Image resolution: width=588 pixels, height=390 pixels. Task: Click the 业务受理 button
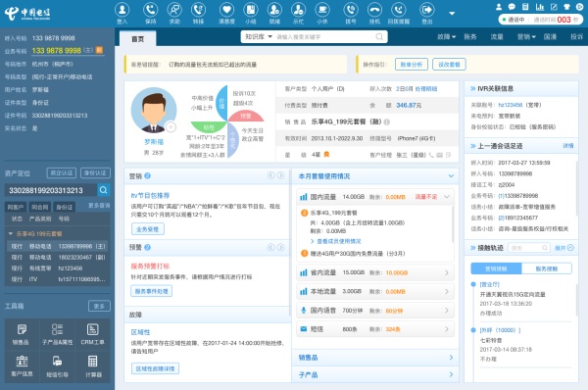click(x=148, y=229)
